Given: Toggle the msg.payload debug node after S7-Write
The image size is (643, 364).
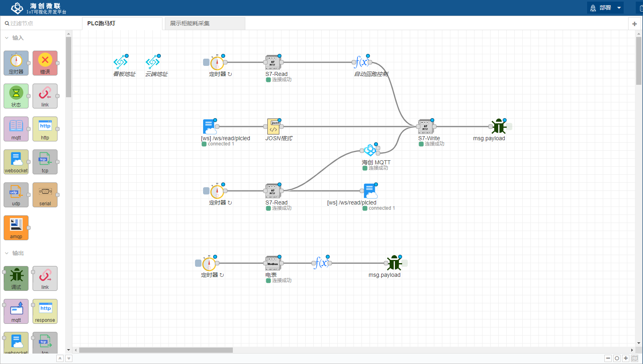Looking at the screenshot, I should click(x=509, y=127).
